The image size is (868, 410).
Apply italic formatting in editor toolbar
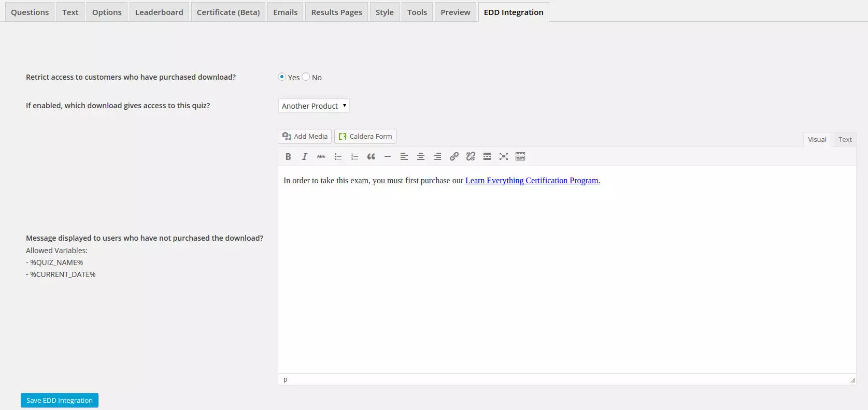click(305, 156)
